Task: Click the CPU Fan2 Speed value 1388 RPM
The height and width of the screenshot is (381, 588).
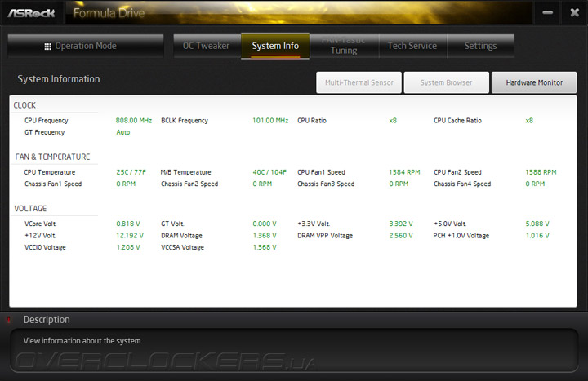Action: click(x=541, y=172)
